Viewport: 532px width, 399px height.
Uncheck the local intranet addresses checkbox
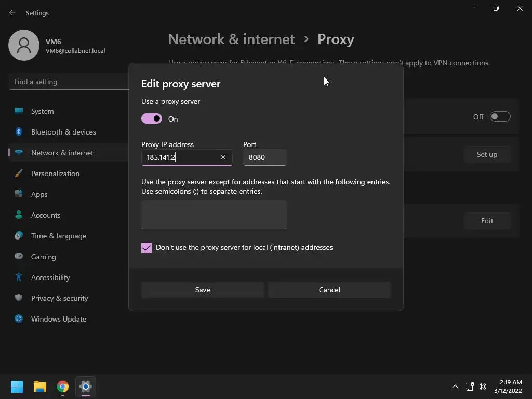coord(147,248)
